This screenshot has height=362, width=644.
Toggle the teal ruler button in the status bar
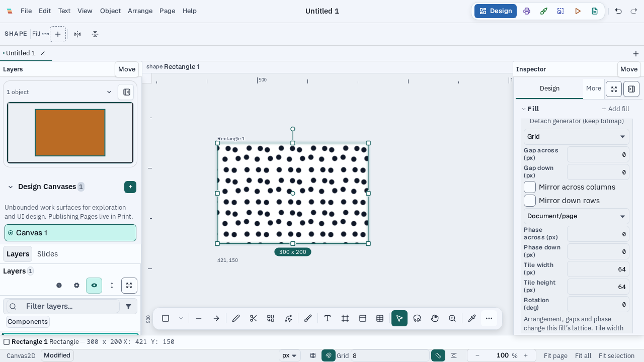pos(438,355)
